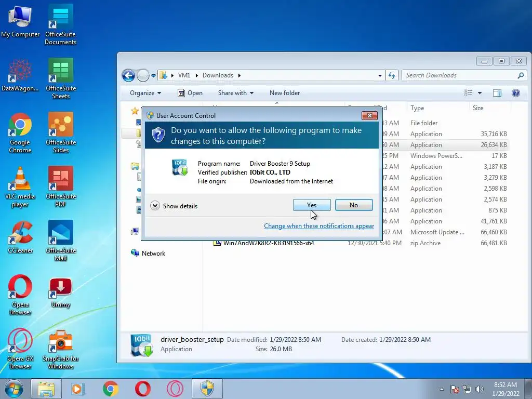
Task: Click the volume speaker tray icon
Action: tap(480, 389)
